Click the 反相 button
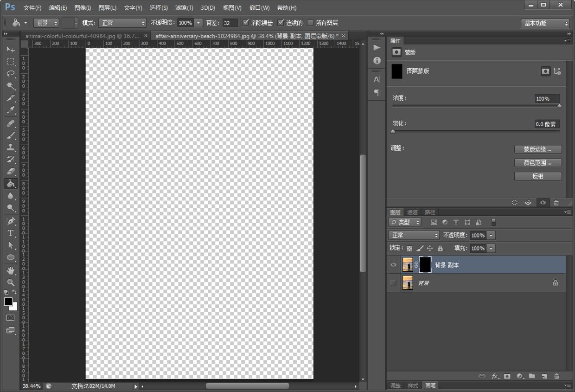This screenshot has height=392, width=575. (538, 176)
